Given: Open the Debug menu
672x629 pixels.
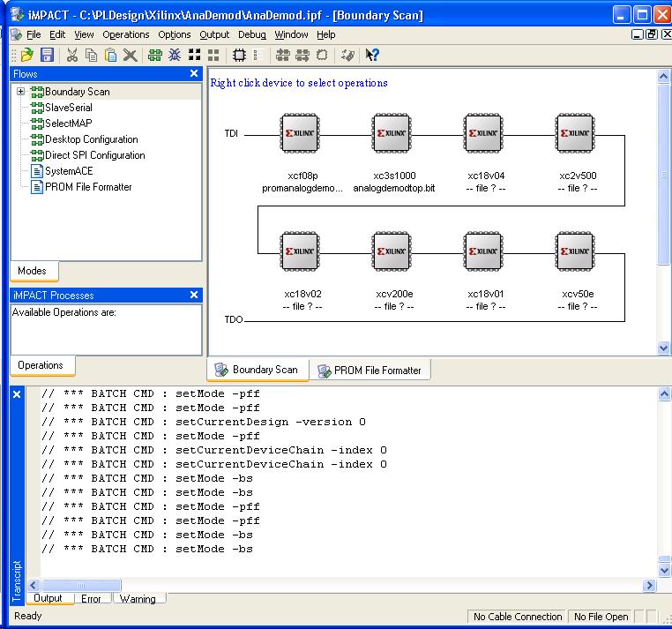Looking at the screenshot, I should pyautogui.click(x=251, y=34).
